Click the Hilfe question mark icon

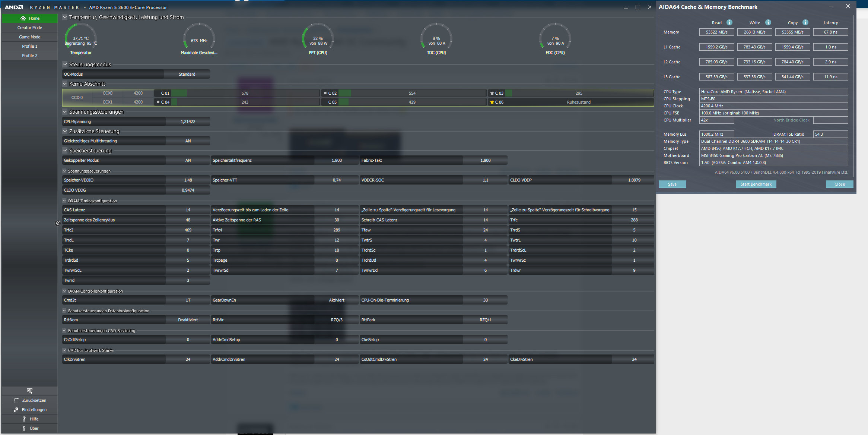24,419
